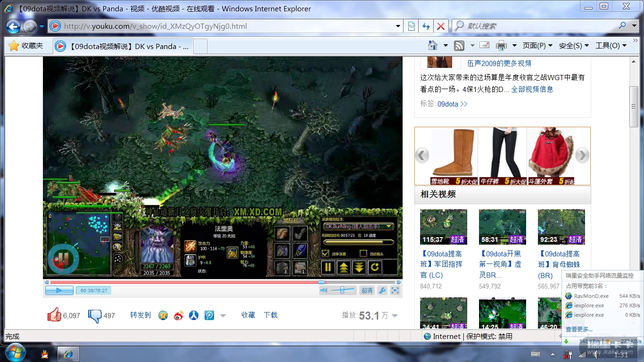Share to Sina Weibo icon

pyautogui.click(x=178, y=315)
